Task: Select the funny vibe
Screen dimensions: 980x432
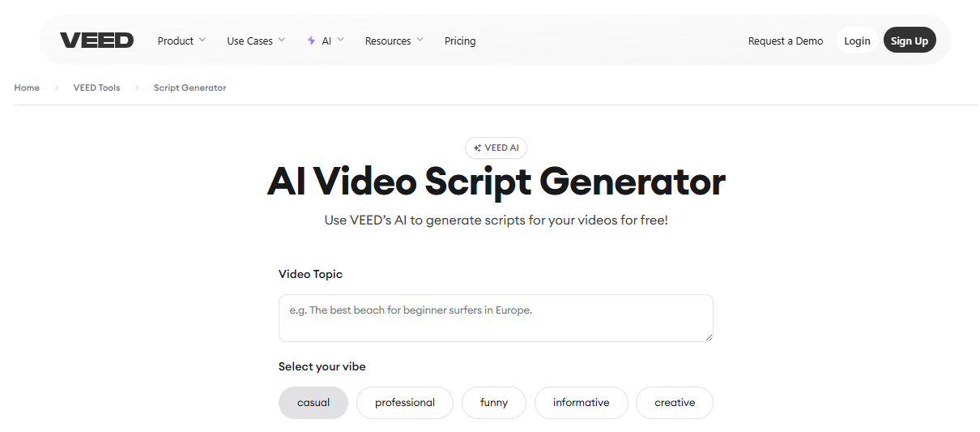Action: 494,403
